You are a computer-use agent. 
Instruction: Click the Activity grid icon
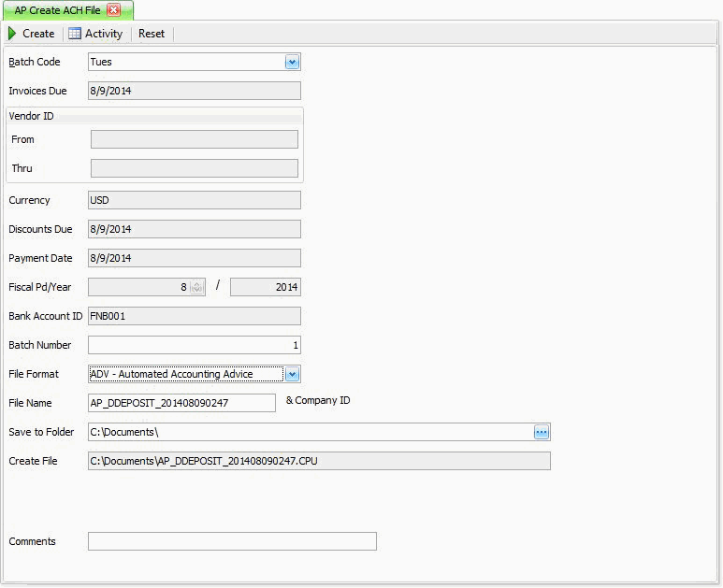tap(75, 34)
